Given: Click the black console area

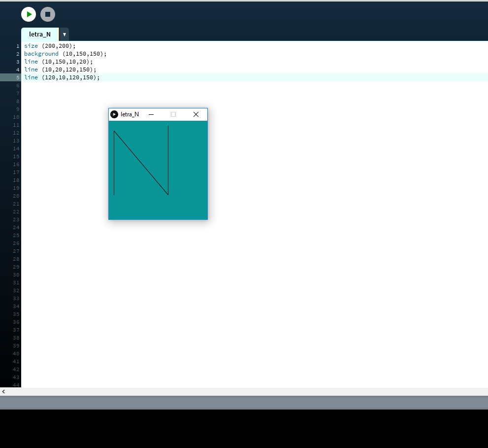Looking at the screenshot, I should pos(244,429).
